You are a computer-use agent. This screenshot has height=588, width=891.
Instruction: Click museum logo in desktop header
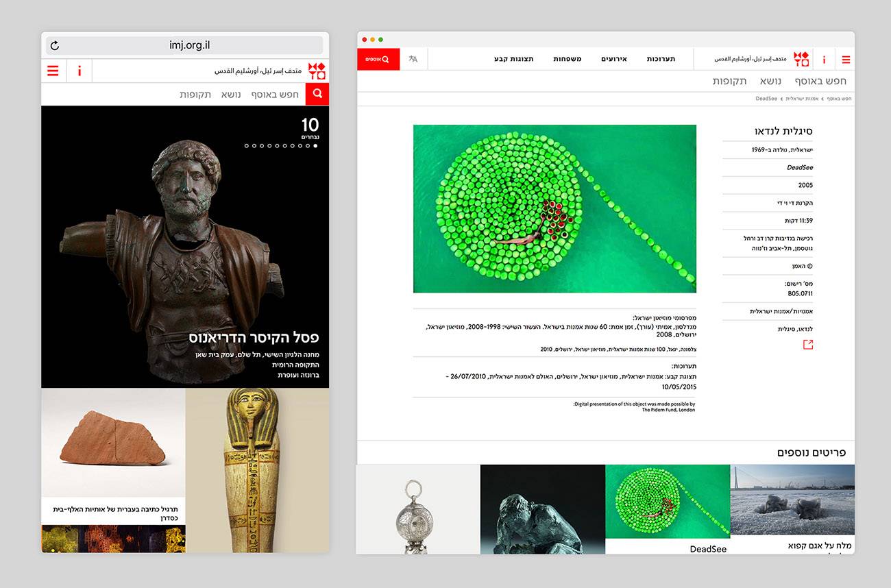point(801,59)
